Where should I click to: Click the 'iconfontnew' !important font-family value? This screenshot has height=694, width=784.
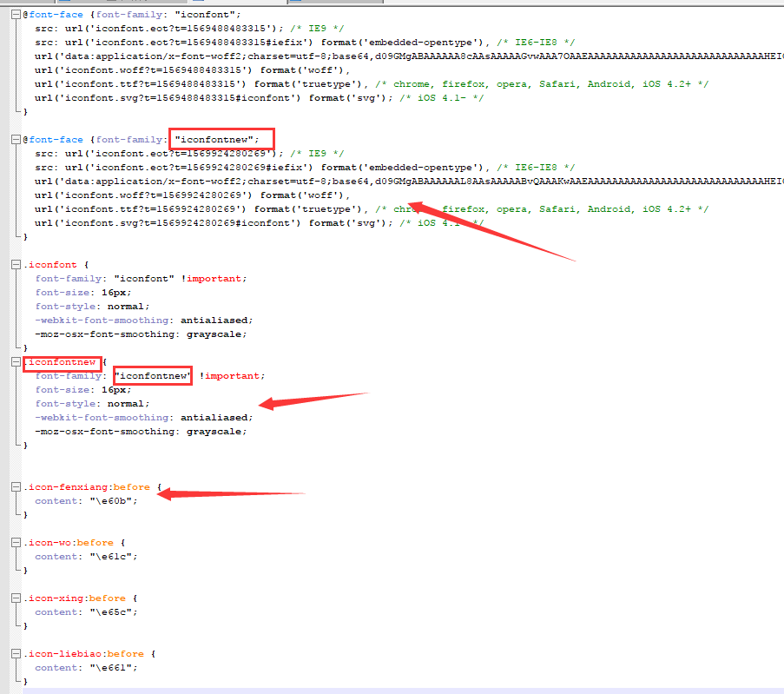(x=153, y=376)
